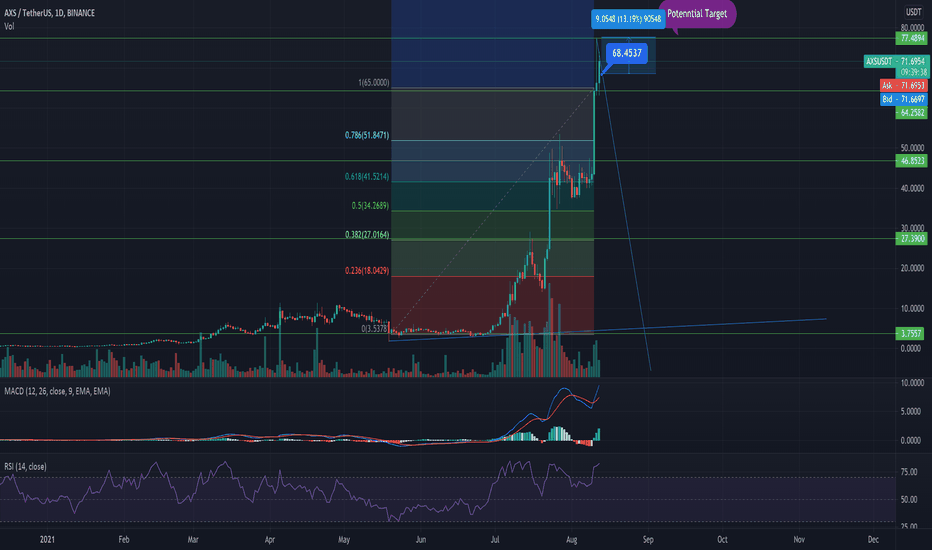Click 50.0000 on the main price axis

coord(912,148)
